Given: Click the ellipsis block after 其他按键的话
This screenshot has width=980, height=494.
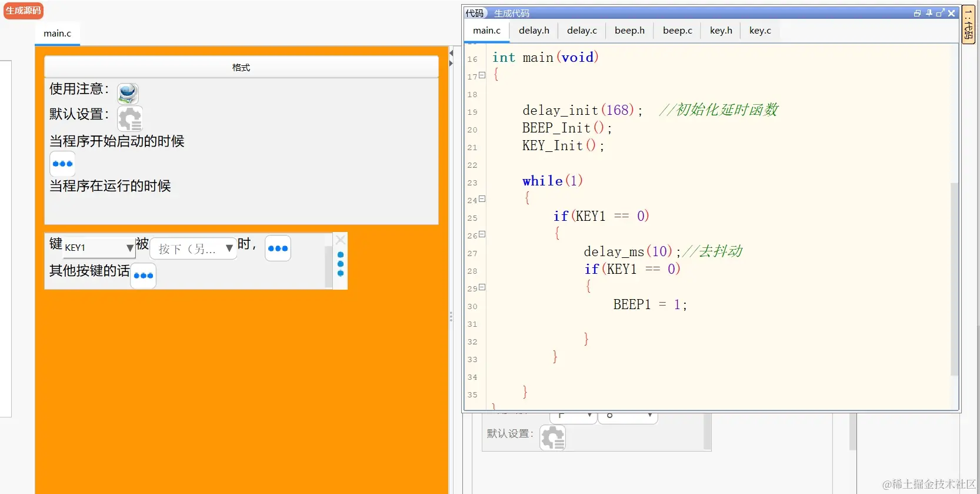Looking at the screenshot, I should pos(144,276).
